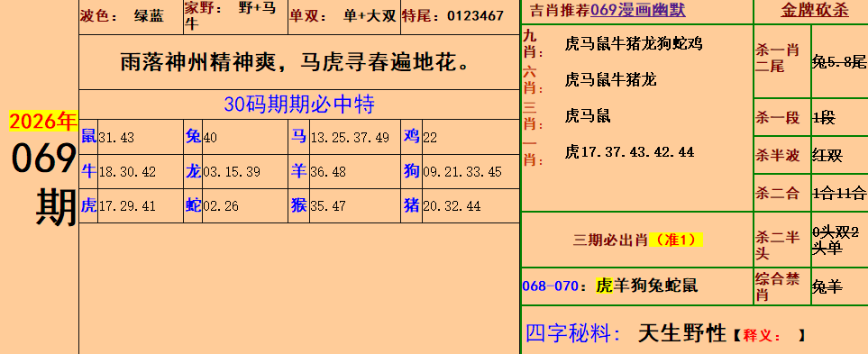Click the 0头双2头单 value
Viewport: 868px width, 354px height.
pyautogui.click(x=836, y=241)
